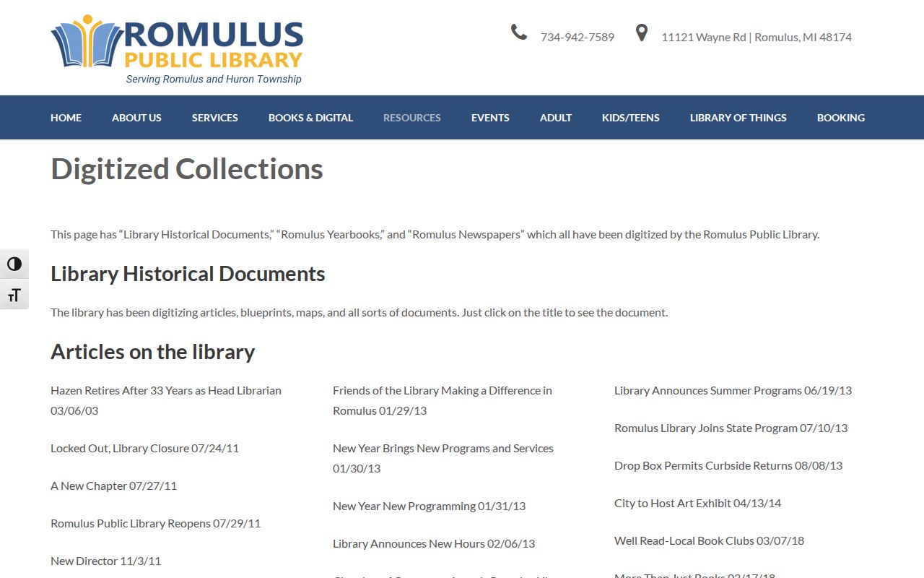924x578 pixels.
Task: Open Locked Out, Library Closure 07/24/11
Action: 144,448
